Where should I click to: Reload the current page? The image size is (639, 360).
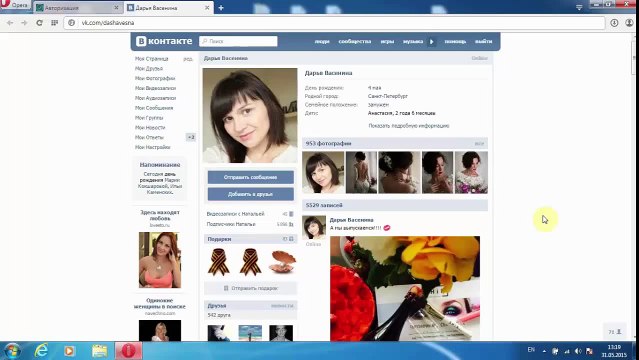click(40, 23)
